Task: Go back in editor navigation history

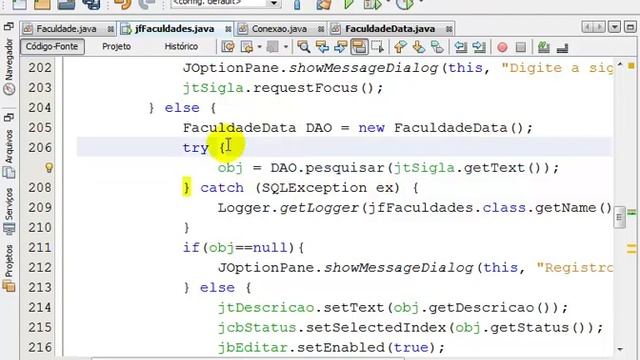Action: pyautogui.click(x=247, y=47)
